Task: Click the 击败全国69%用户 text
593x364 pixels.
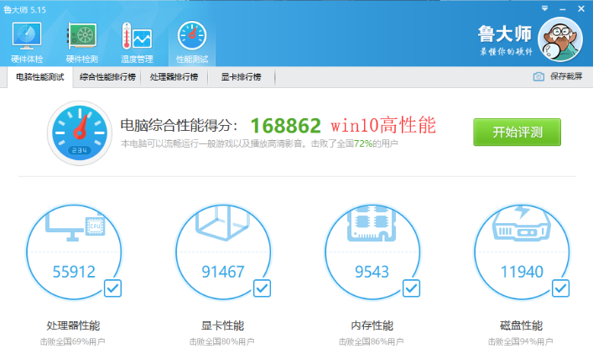Action: coord(73,341)
